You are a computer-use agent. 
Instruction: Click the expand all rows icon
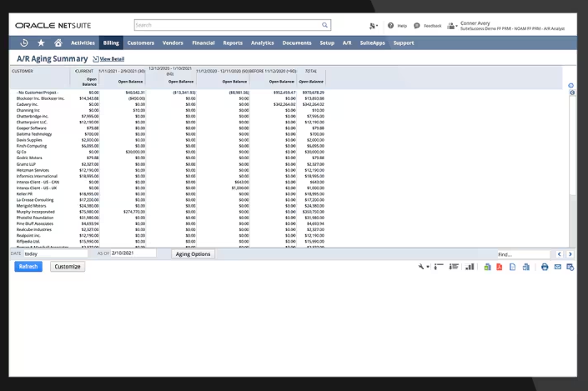(x=439, y=267)
